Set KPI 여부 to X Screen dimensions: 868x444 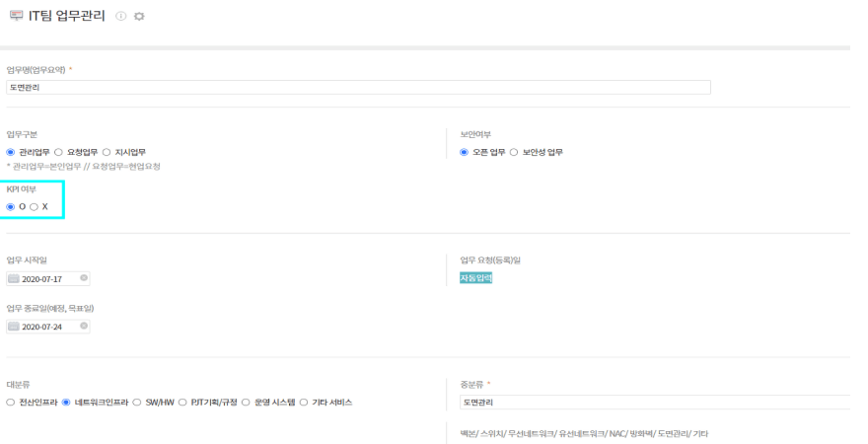click(x=35, y=207)
